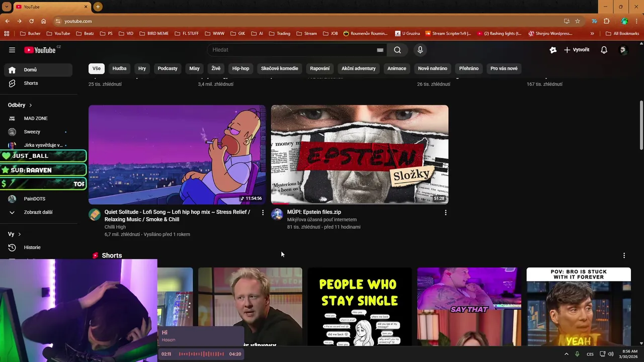The image size is (644, 362).
Task: Select the Pro vás nové chip
Action: 504,68
